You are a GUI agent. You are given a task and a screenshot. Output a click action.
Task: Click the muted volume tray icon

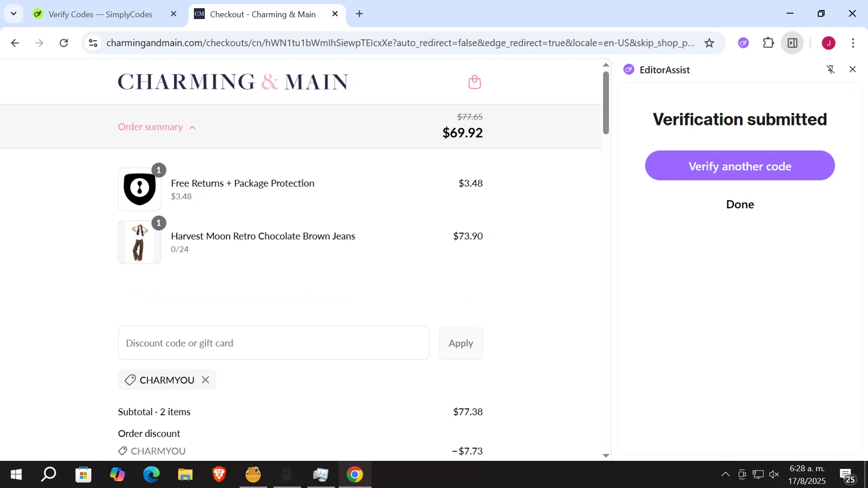pyautogui.click(x=774, y=475)
